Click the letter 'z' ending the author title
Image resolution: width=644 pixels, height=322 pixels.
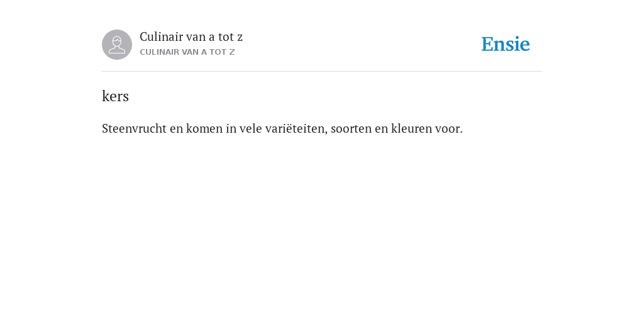[240, 38]
